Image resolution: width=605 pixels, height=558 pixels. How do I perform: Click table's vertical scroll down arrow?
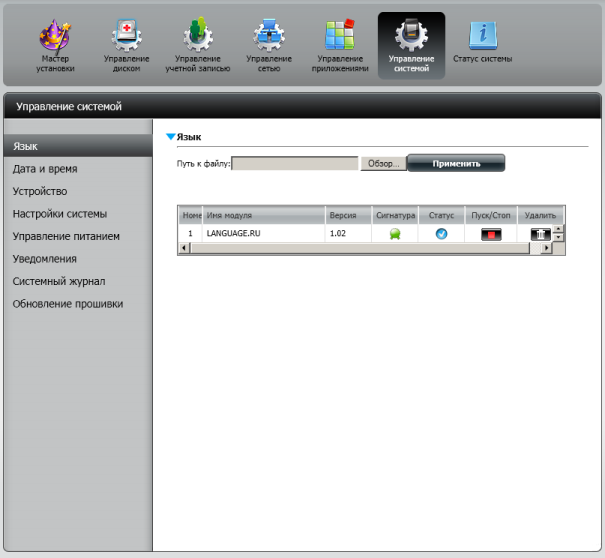[558, 237]
